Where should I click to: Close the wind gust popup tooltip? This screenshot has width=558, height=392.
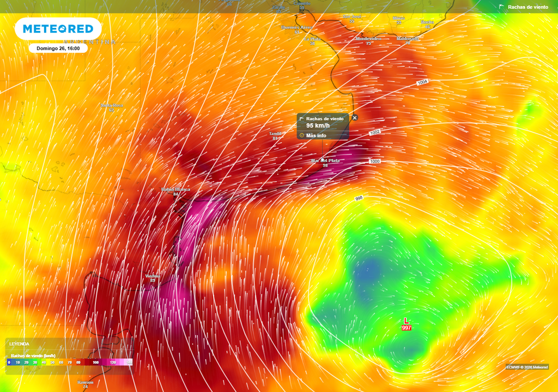tap(354, 118)
